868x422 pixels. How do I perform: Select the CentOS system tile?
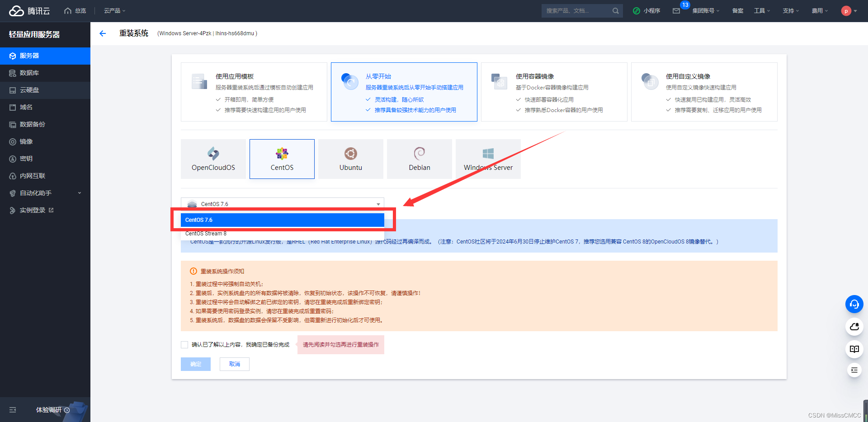tap(282, 159)
